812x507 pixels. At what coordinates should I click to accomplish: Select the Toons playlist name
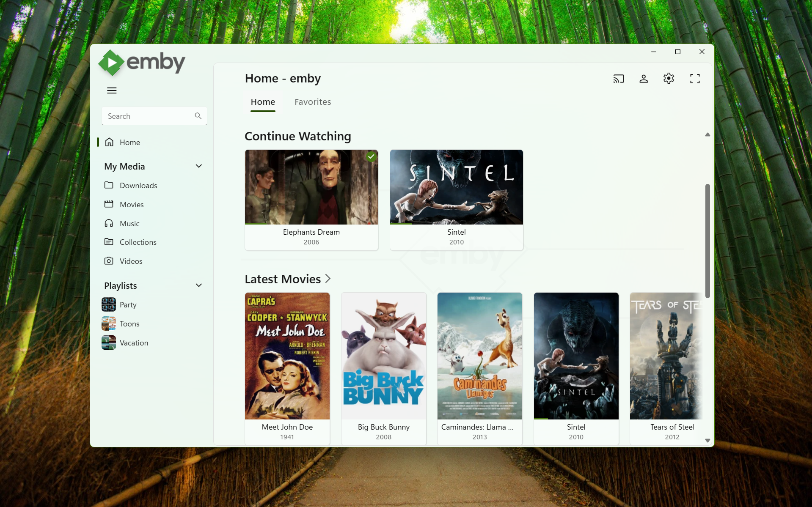click(x=129, y=323)
